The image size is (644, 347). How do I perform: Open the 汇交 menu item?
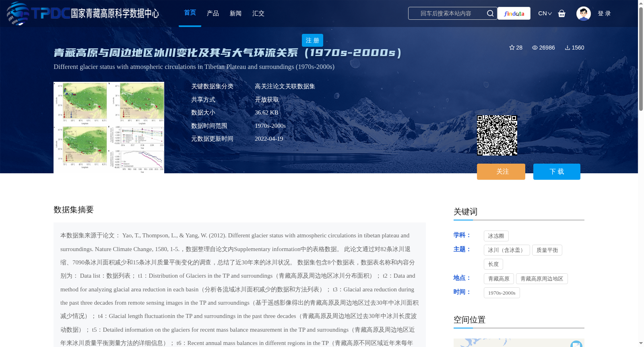258,13
